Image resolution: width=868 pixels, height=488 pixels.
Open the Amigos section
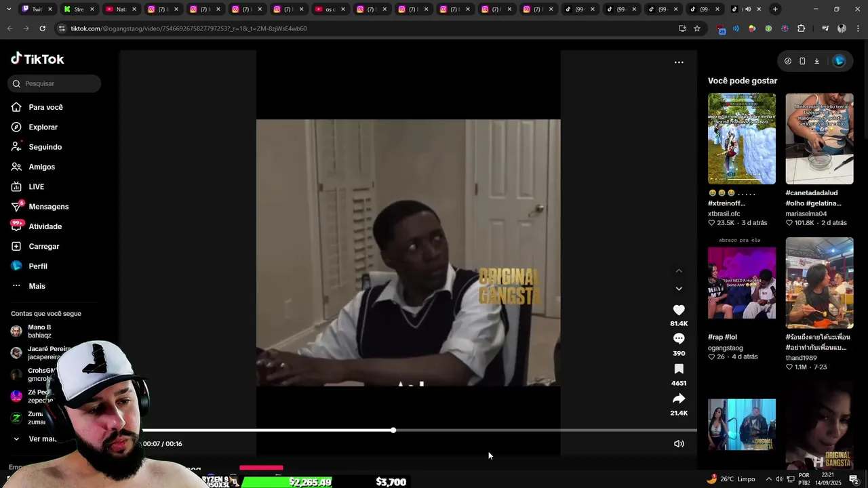point(41,167)
